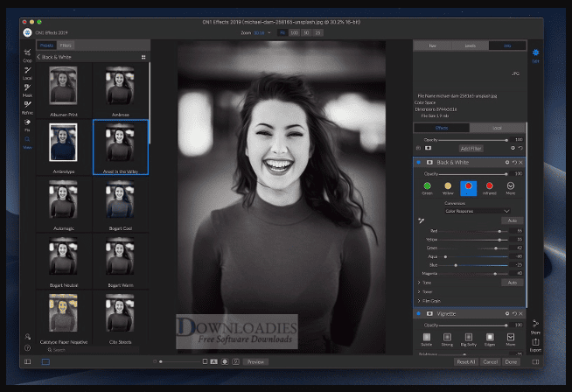Screen dimensions: 572x392
Task: Click the Add Filter button
Action: coord(471,149)
